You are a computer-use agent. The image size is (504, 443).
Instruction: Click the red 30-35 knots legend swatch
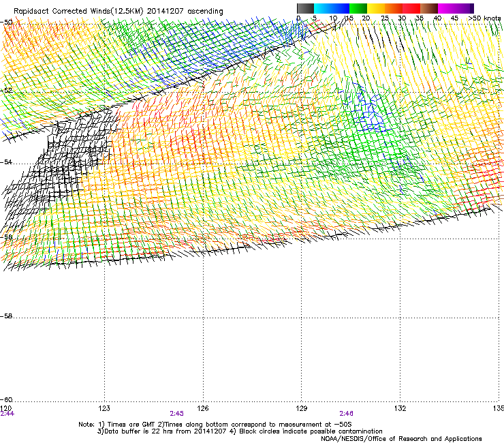point(411,8)
